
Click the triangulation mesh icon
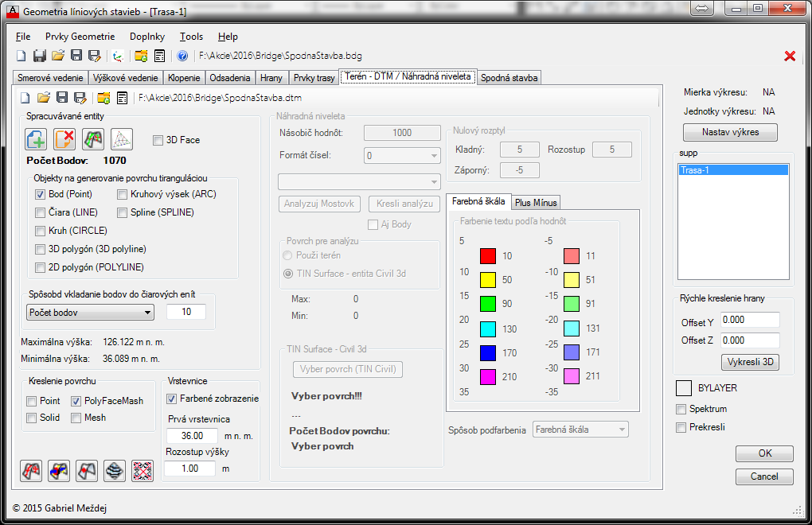pyautogui.click(x=122, y=140)
